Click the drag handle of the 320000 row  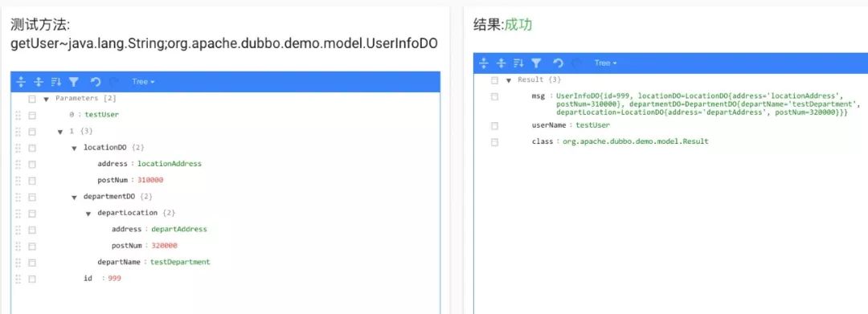pyautogui.click(x=18, y=246)
